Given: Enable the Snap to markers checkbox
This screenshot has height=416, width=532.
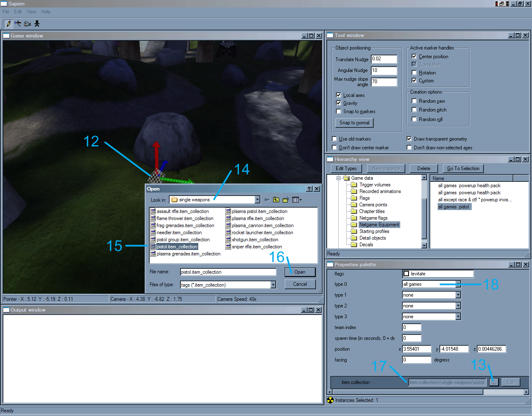Looking at the screenshot, I should pyautogui.click(x=338, y=111).
